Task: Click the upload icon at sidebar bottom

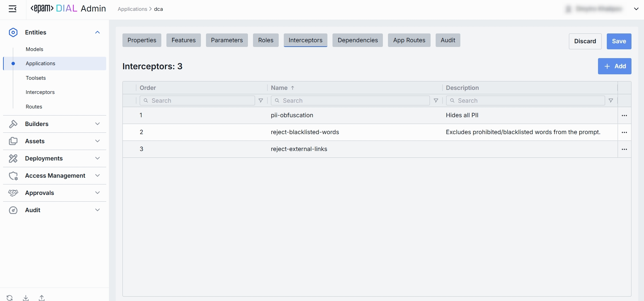Action: (x=42, y=298)
